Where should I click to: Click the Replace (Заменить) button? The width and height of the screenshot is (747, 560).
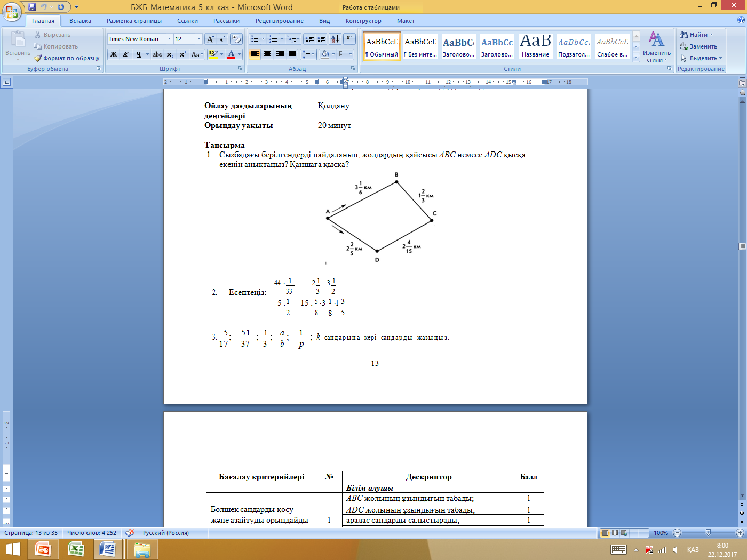point(698,46)
